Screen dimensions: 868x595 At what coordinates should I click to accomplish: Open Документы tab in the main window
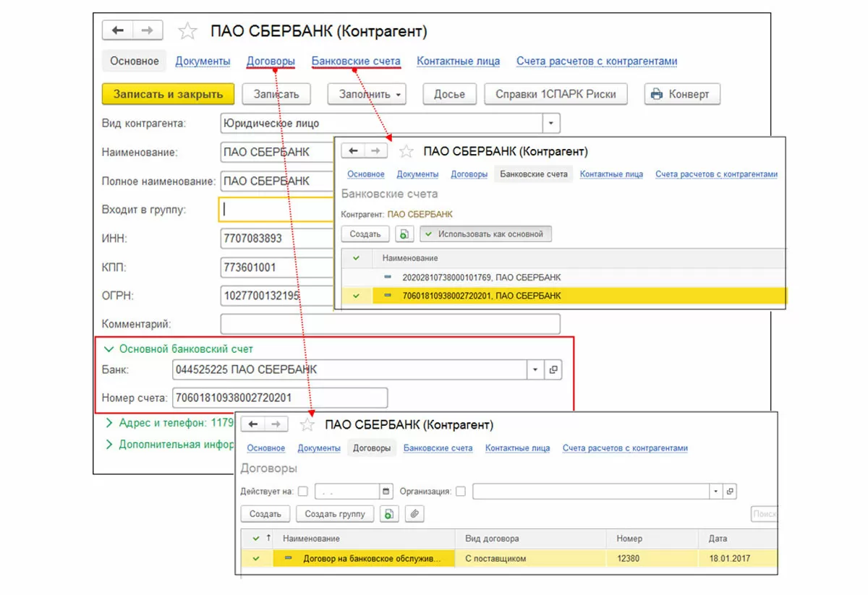[203, 61]
